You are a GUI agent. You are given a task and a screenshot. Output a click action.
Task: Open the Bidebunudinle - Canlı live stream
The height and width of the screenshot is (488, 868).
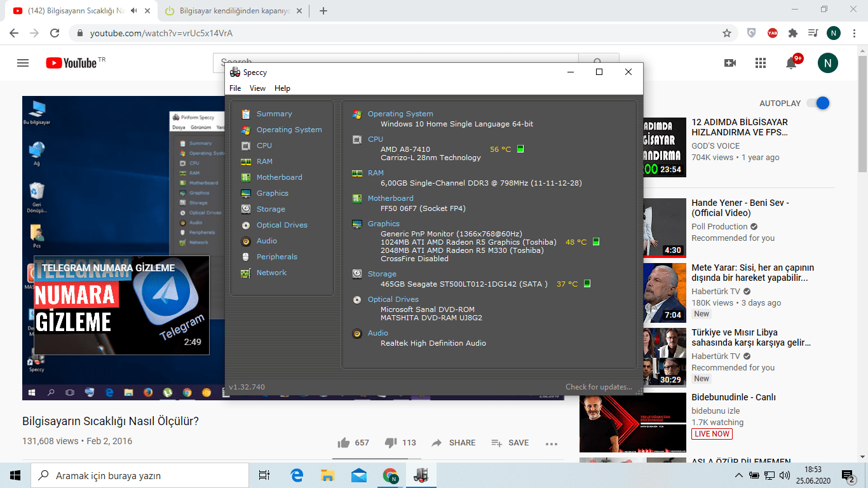(x=733, y=398)
